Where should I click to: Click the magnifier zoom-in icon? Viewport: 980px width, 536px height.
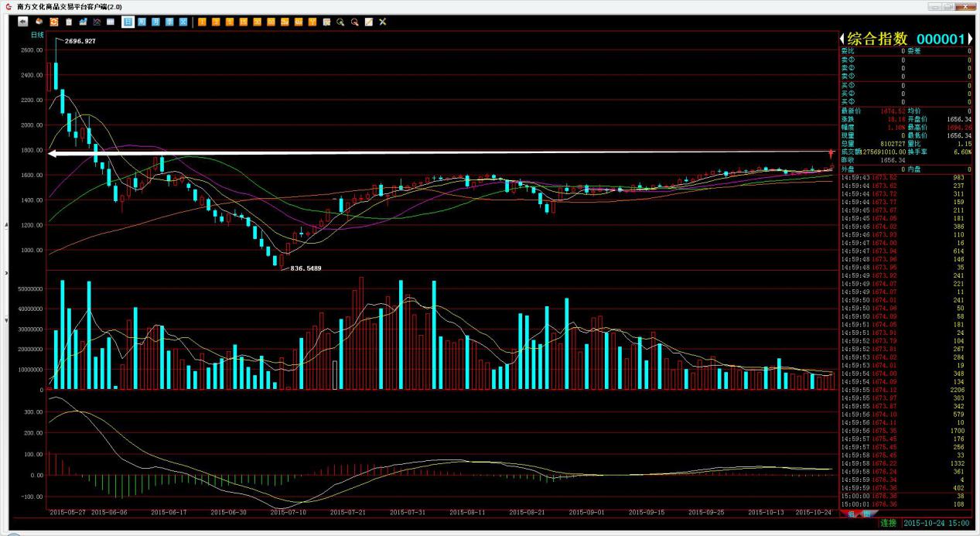340,22
